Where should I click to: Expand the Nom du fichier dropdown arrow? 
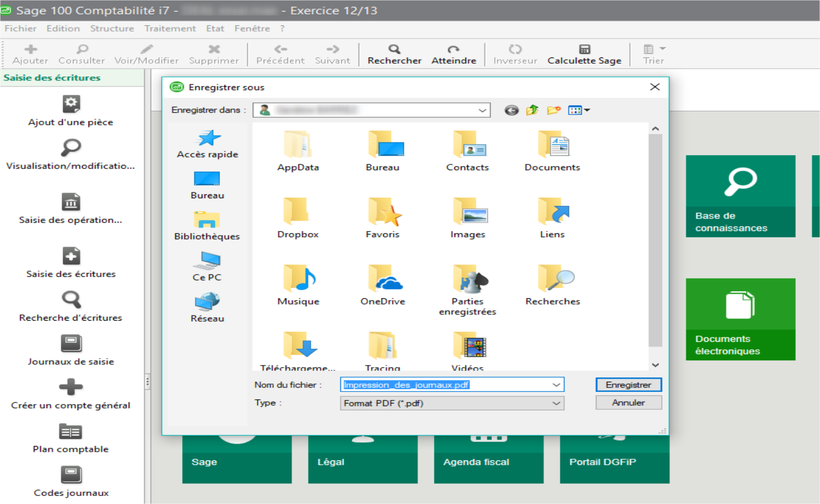pos(556,385)
